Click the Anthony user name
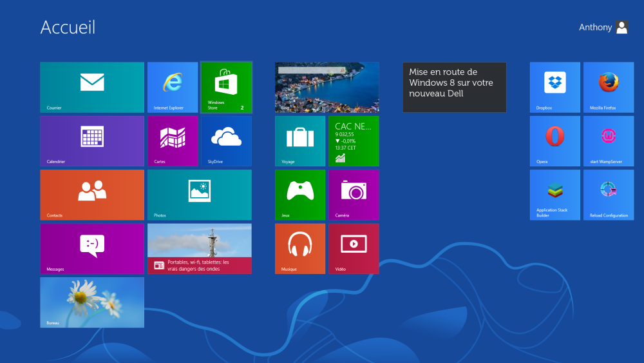The image size is (644, 363). point(595,27)
